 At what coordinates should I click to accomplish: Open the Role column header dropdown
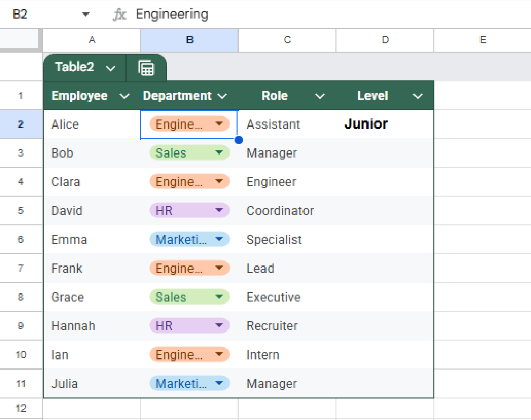[320, 96]
